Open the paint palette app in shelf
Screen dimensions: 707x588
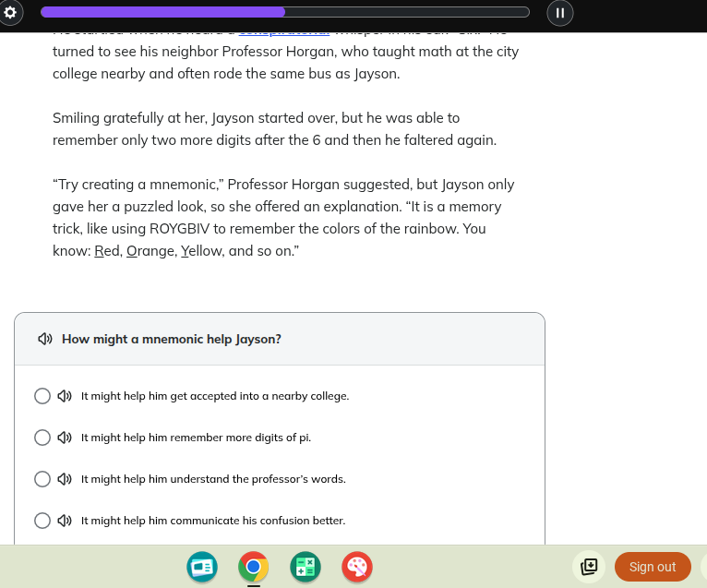pos(357,567)
